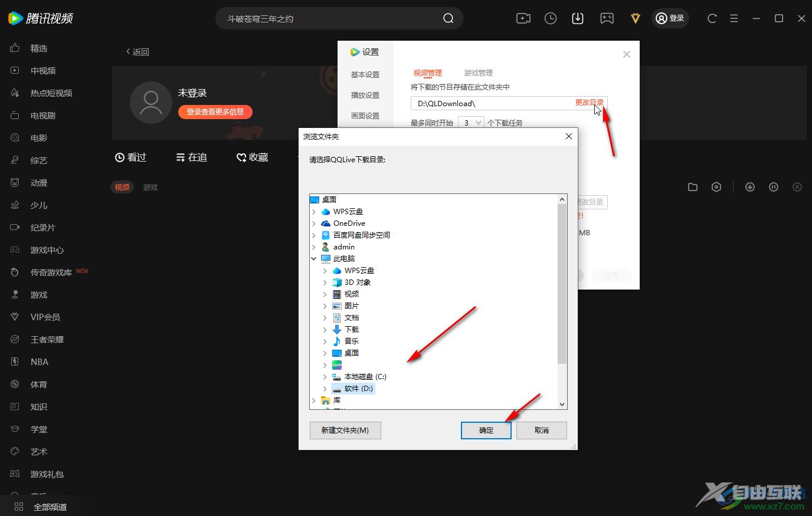Switch to 游戏管理 tab in settings
Viewport: 812px width, 516px height.
pos(479,73)
